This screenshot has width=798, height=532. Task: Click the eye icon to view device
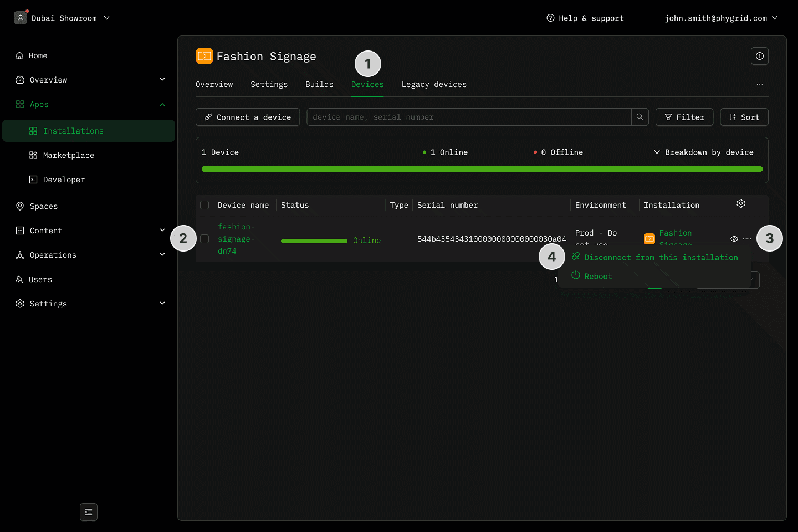pos(734,239)
